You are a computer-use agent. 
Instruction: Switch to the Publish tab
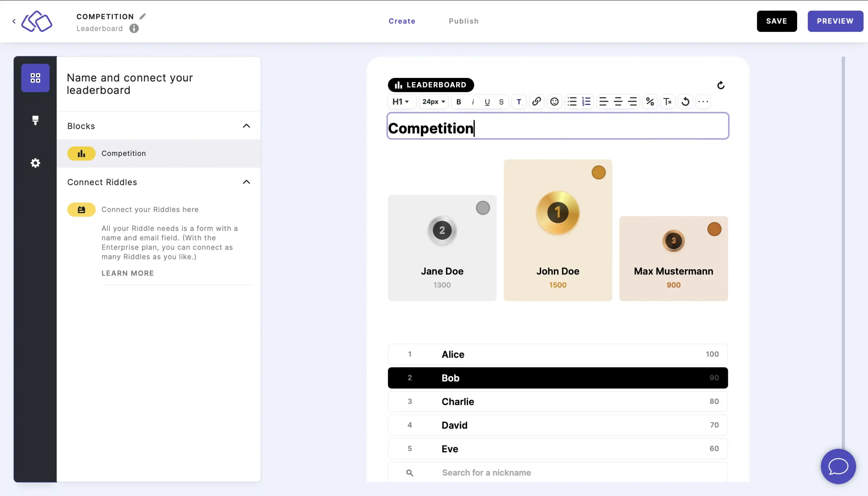pyautogui.click(x=463, y=21)
